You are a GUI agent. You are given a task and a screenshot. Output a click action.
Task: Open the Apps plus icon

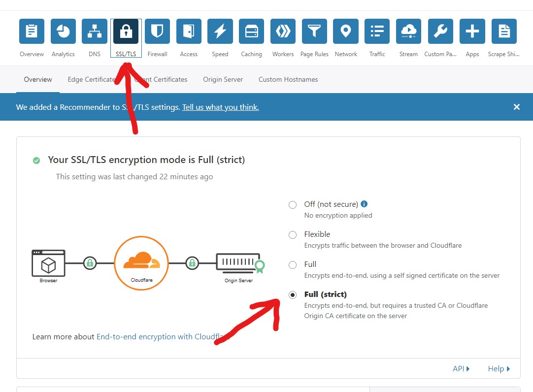[472, 31]
